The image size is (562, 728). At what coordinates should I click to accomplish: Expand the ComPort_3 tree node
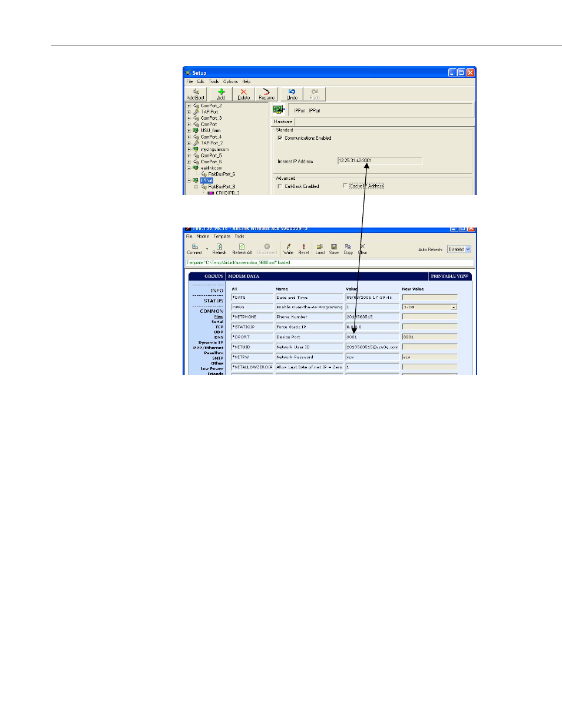(189, 118)
